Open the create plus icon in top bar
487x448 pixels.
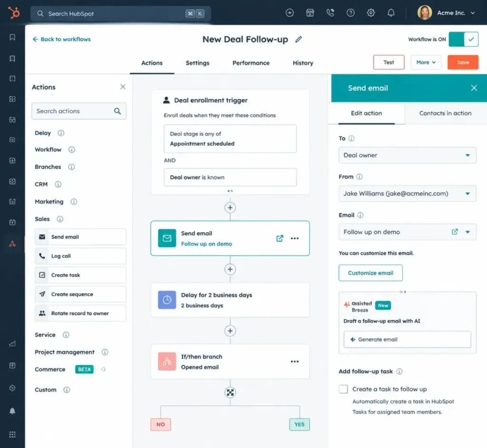290,13
